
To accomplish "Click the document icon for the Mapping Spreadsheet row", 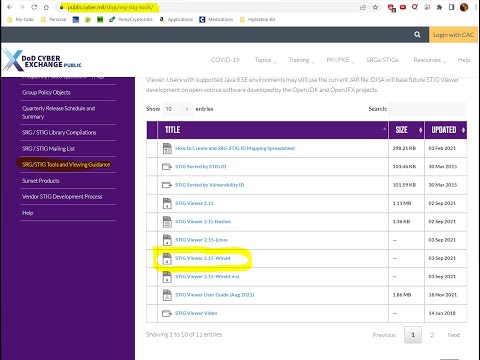I will 167,148.
